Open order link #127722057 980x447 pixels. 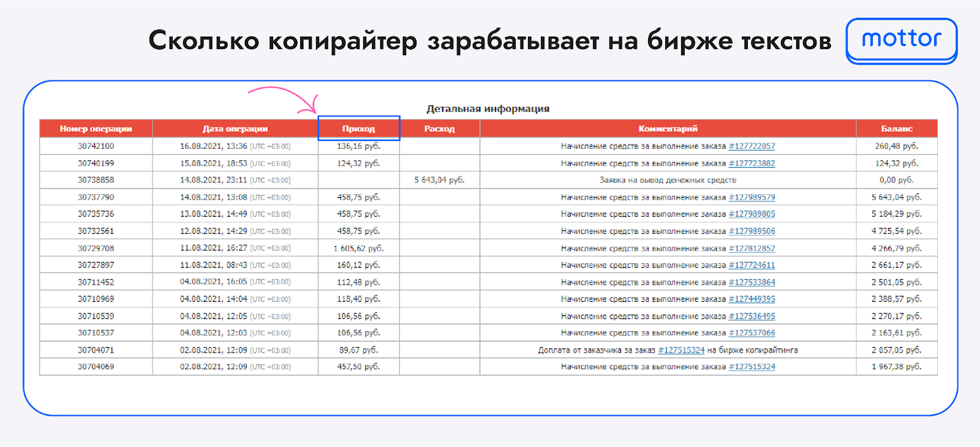752,146
